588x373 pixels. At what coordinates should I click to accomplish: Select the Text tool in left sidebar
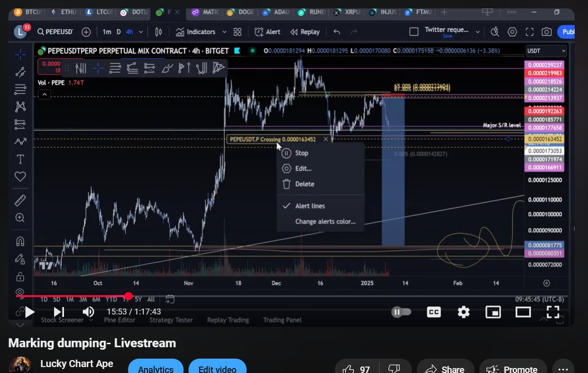(20, 159)
